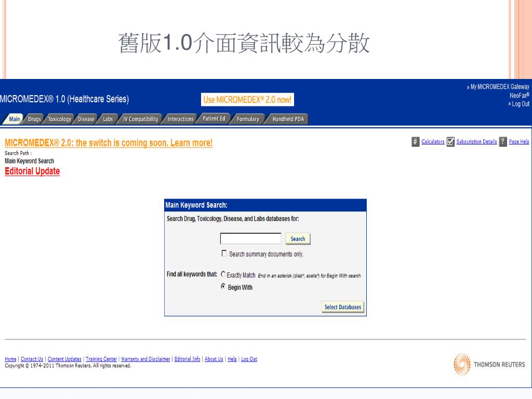Viewport: 532px width, 399px height.
Task: Open the Page Help link
Action: point(519,141)
